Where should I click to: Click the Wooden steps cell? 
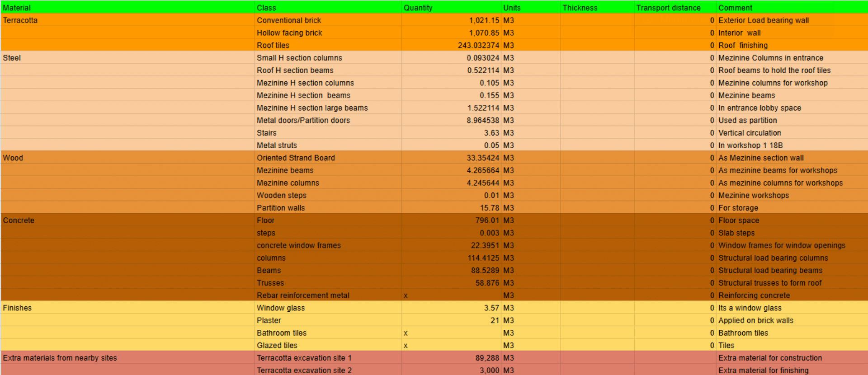(x=328, y=195)
